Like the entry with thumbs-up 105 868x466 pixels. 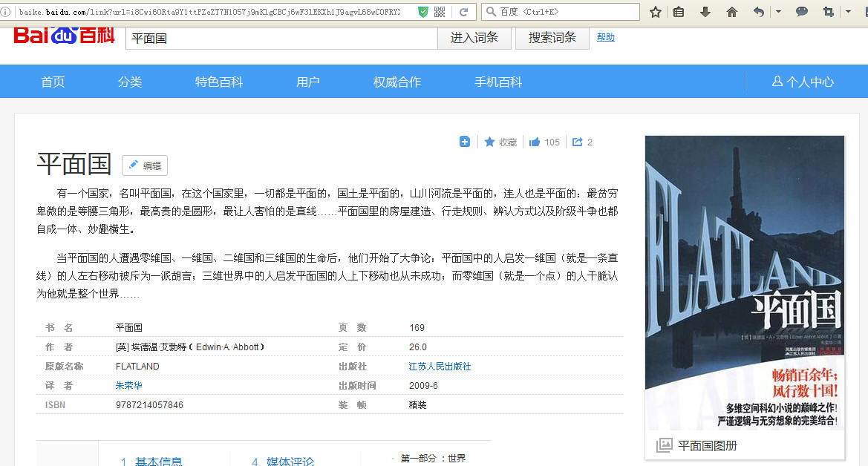click(544, 142)
